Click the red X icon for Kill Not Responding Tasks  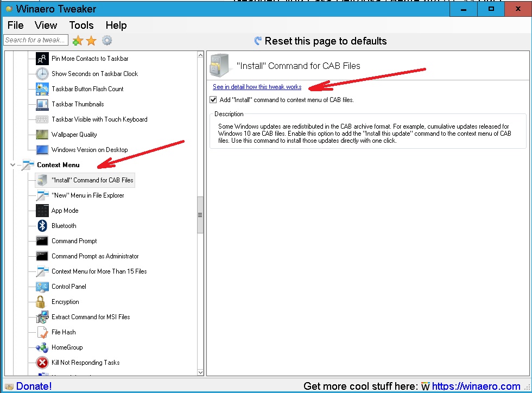(x=42, y=363)
